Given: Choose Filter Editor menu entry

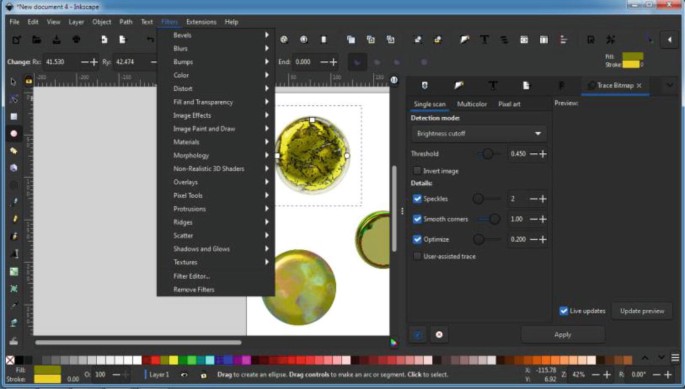Looking at the screenshot, I should click(x=216, y=276).
